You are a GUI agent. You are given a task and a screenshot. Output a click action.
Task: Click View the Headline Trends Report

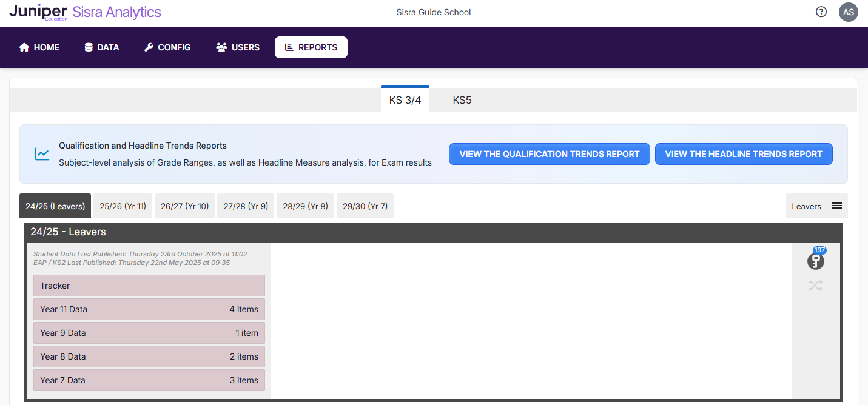click(744, 154)
